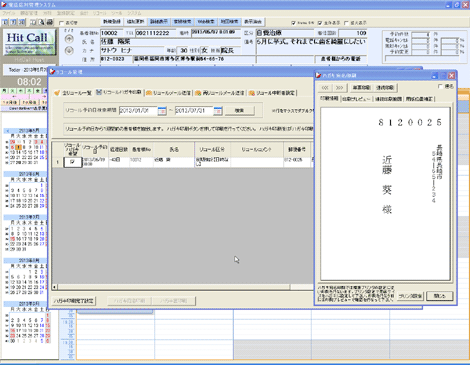Open the paper position adjustment tab
The image size is (470, 365).
pos(419,99)
